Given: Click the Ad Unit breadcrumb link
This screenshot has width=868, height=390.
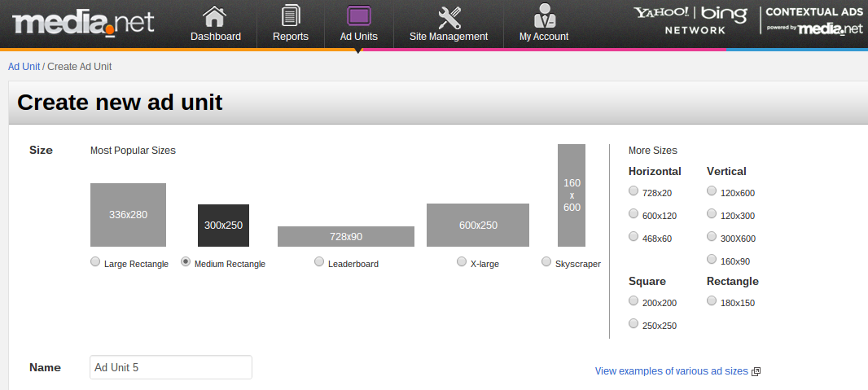Looking at the screenshot, I should [x=24, y=67].
